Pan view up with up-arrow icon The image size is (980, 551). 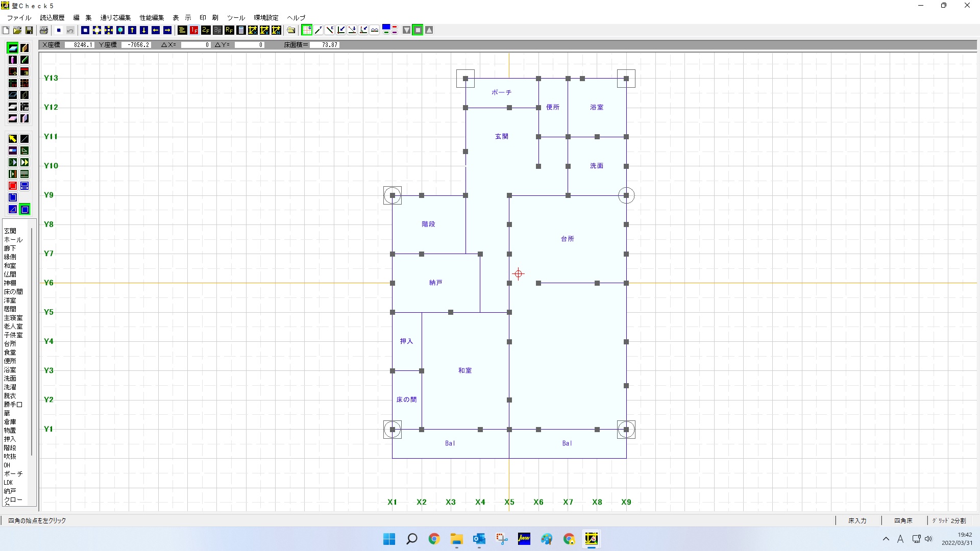pyautogui.click(x=132, y=30)
